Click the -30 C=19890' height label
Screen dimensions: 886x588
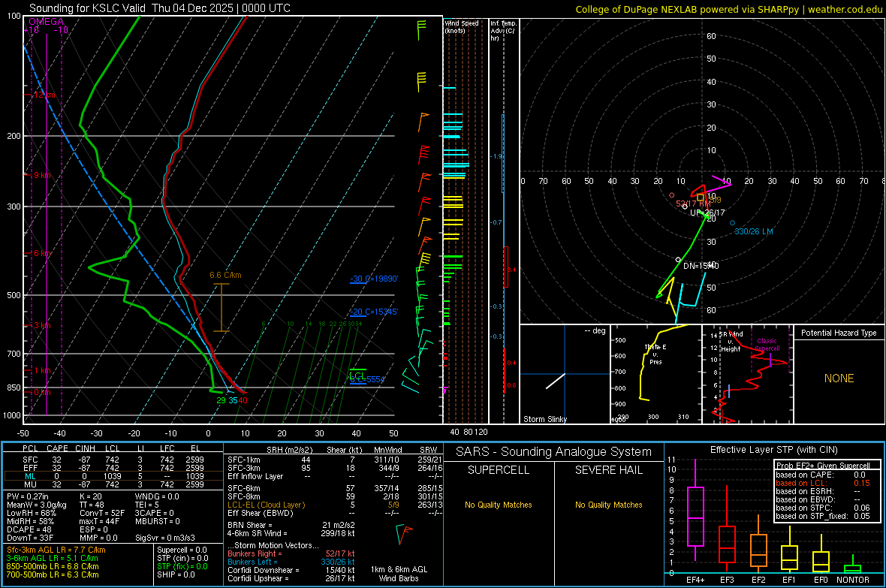point(374,279)
